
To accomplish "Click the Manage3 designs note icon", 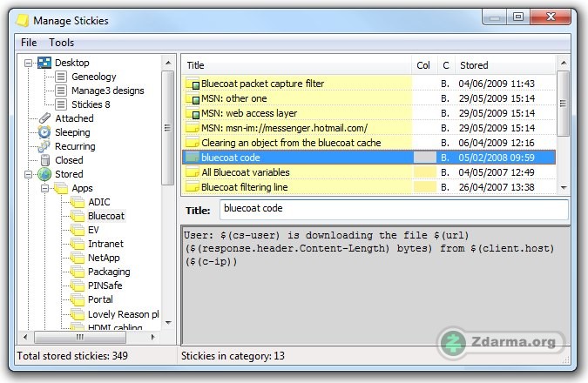I will tap(61, 91).
